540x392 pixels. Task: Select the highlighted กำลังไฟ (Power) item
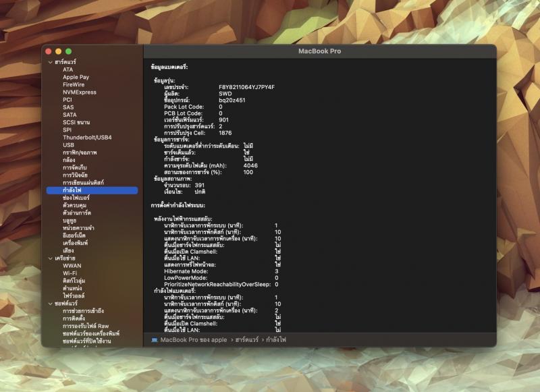tap(72, 190)
